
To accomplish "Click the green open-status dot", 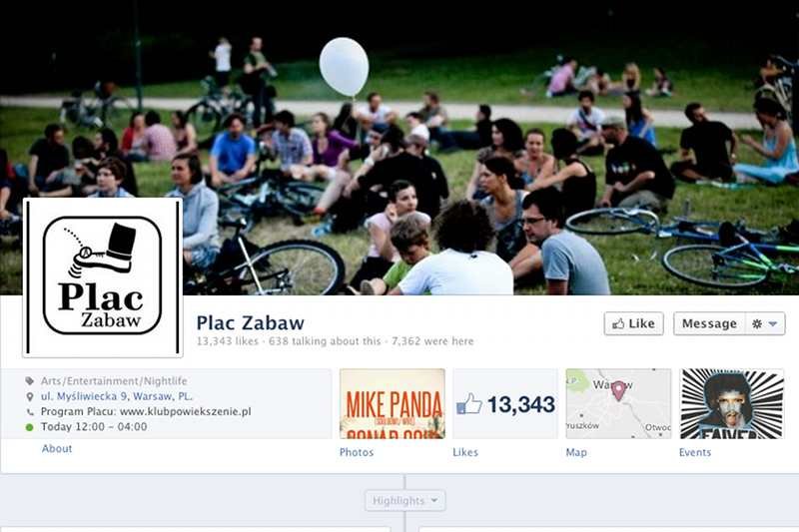I will tap(30, 427).
